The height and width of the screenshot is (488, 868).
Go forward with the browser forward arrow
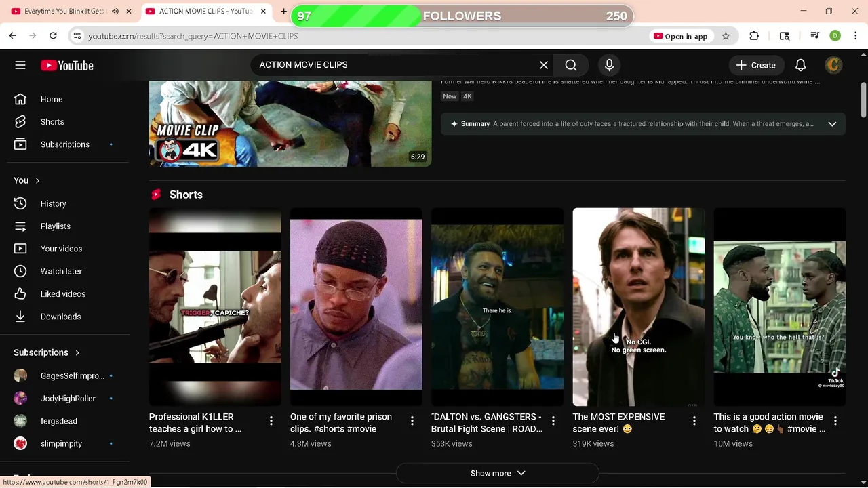(33, 36)
